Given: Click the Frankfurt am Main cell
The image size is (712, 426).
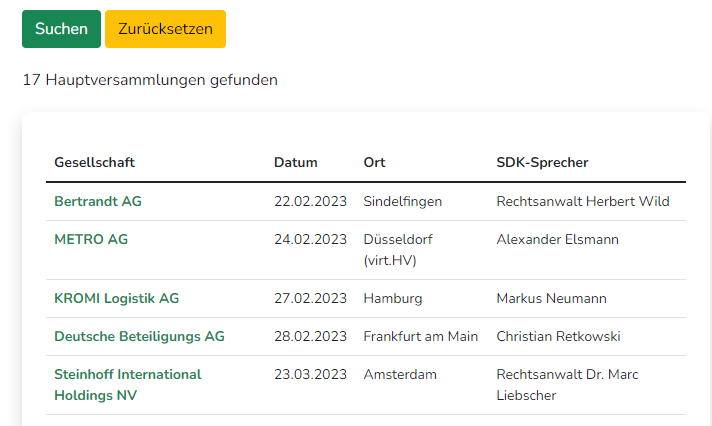Looking at the screenshot, I should 420,337.
